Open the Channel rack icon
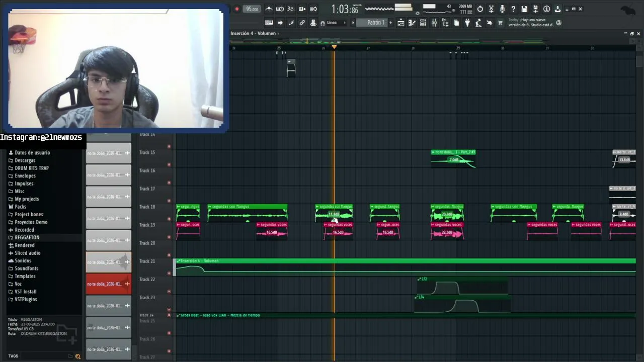The height and width of the screenshot is (362, 644). pyautogui.click(x=423, y=23)
